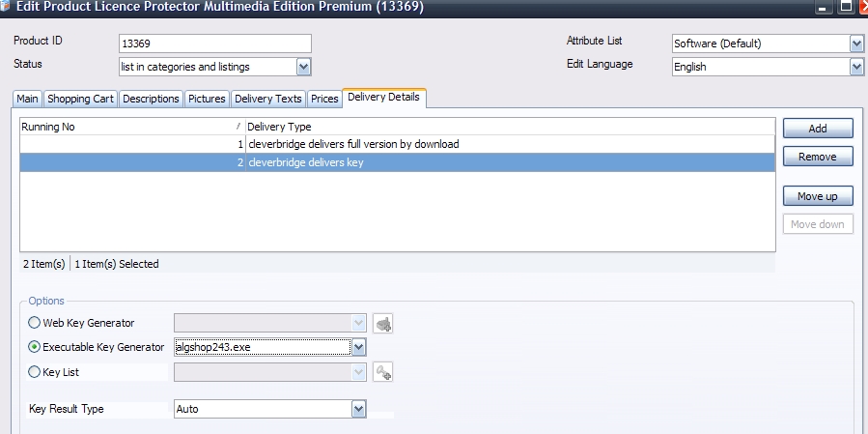868x434 pixels.
Task: Open the Prices tab
Action: pos(324,99)
